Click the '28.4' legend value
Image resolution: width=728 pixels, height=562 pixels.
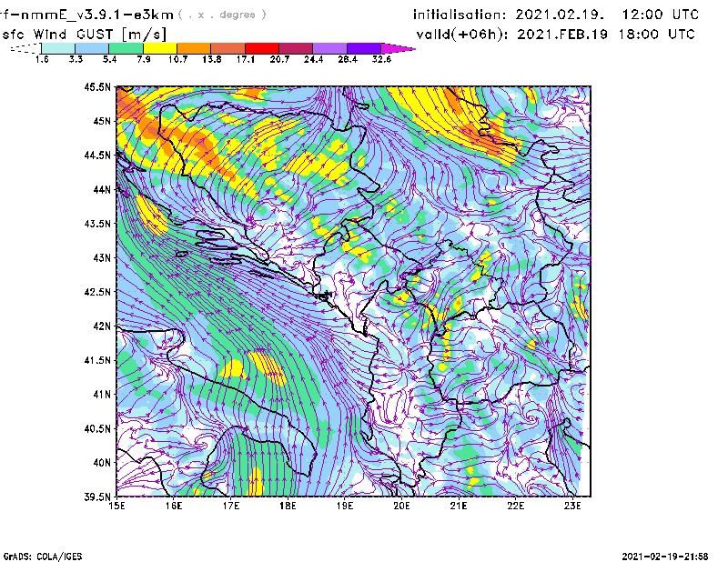[348, 59]
